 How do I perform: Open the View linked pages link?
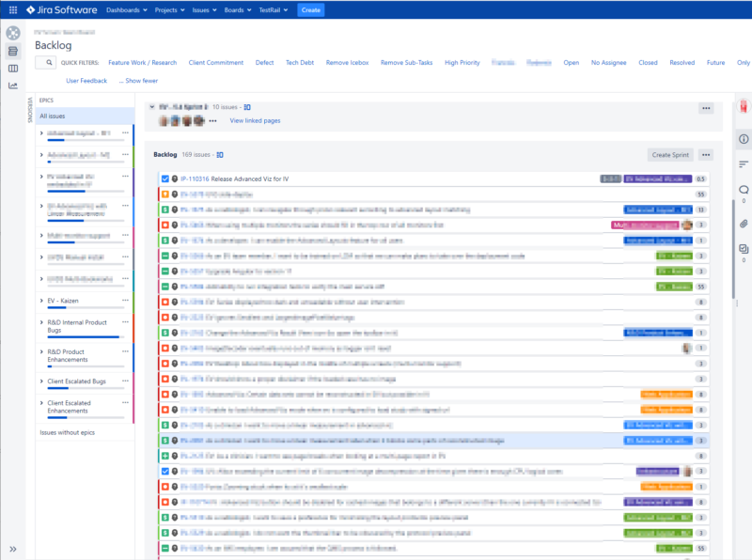coord(255,121)
